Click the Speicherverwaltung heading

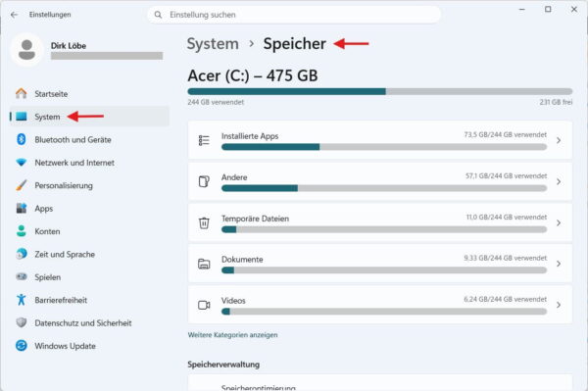click(223, 365)
